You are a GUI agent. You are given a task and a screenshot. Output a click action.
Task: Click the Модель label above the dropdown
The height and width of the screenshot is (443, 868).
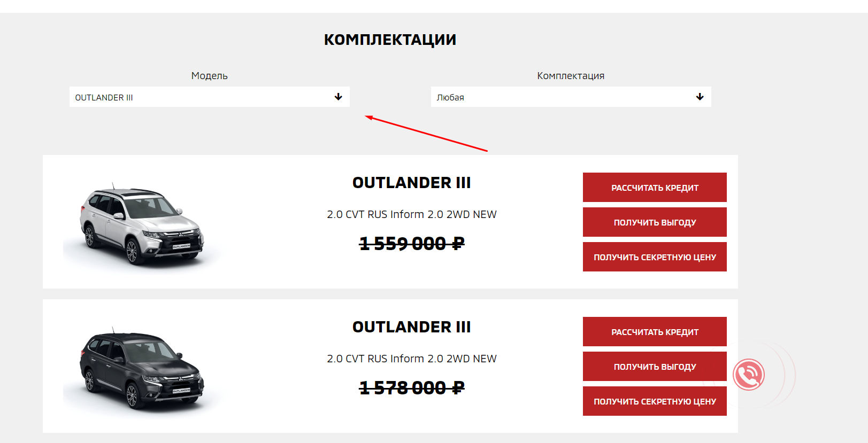pos(210,76)
